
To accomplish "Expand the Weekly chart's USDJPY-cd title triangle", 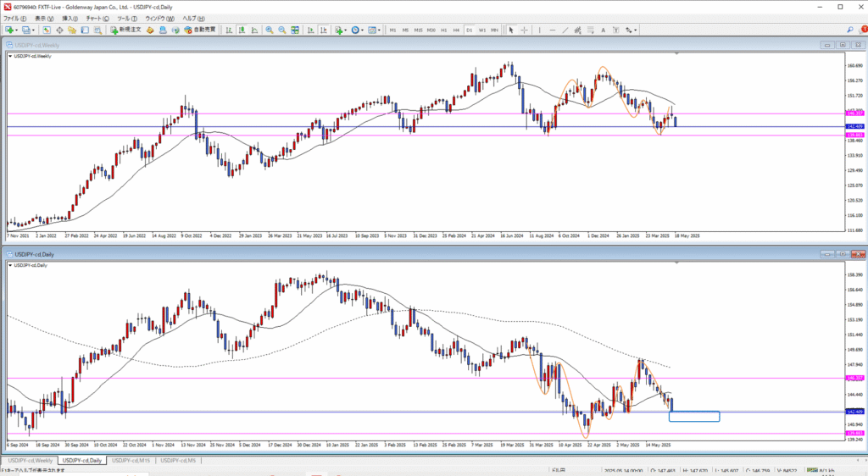I will click(x=10, y=56).
